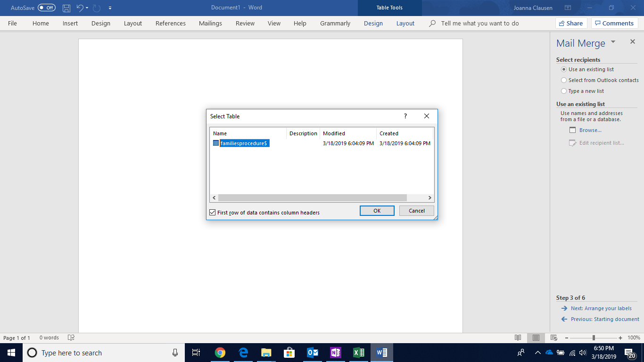Screen dimensions: 644x362
Task: Open the View ribbon tab
Action: coord(274,23)
